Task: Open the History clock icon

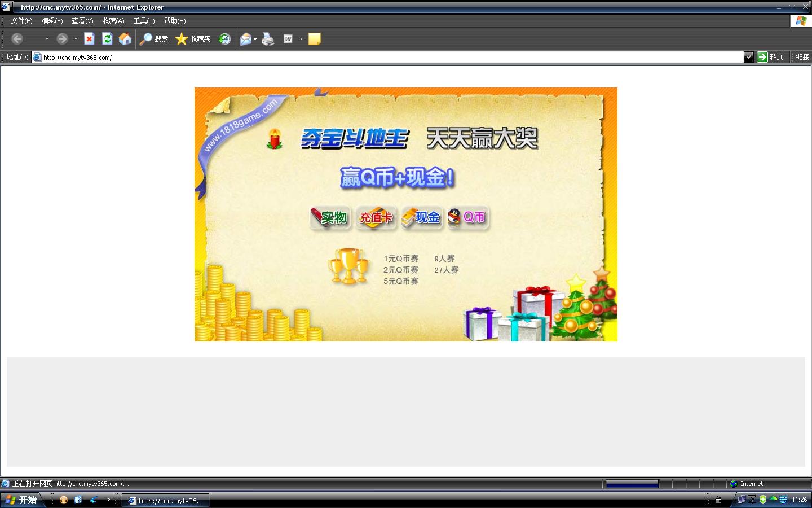Action: [225, 38]
